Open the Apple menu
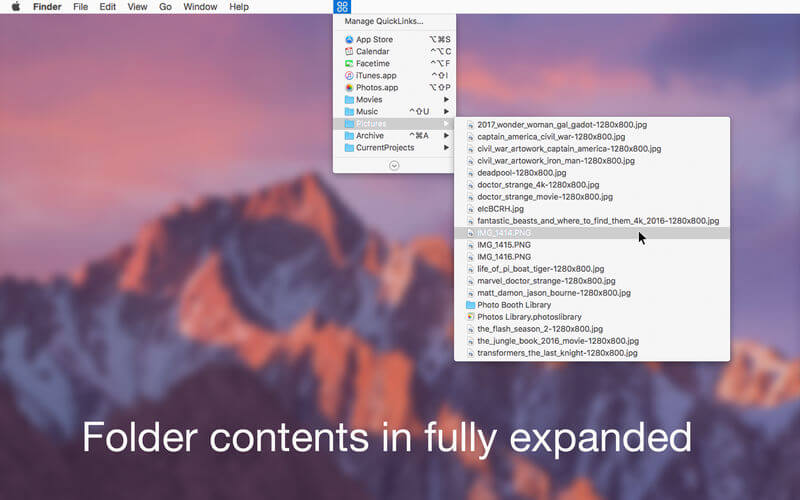Viewport: 800px width, 500px height. click(x=15, y=7)
